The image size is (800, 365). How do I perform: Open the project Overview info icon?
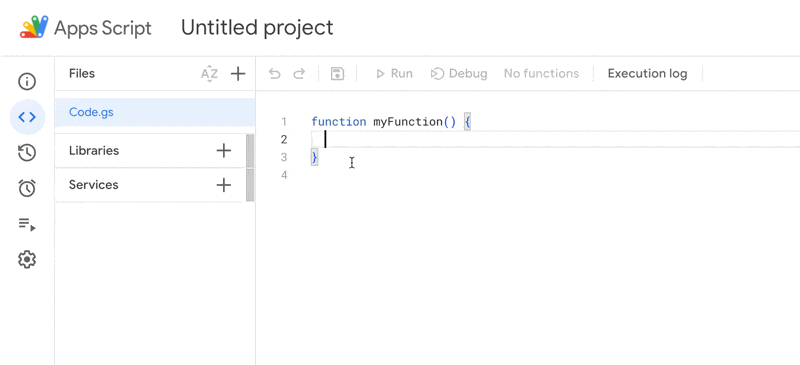point(27,81)
